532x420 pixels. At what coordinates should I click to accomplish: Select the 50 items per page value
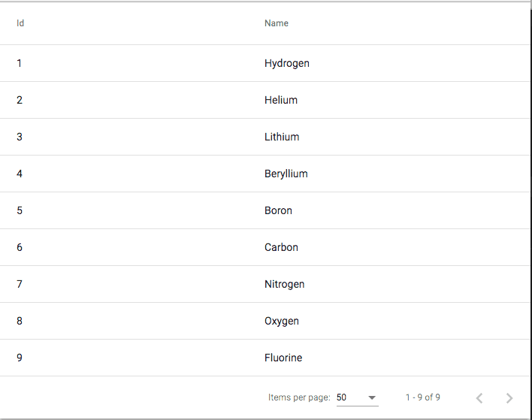pos(341,397)
